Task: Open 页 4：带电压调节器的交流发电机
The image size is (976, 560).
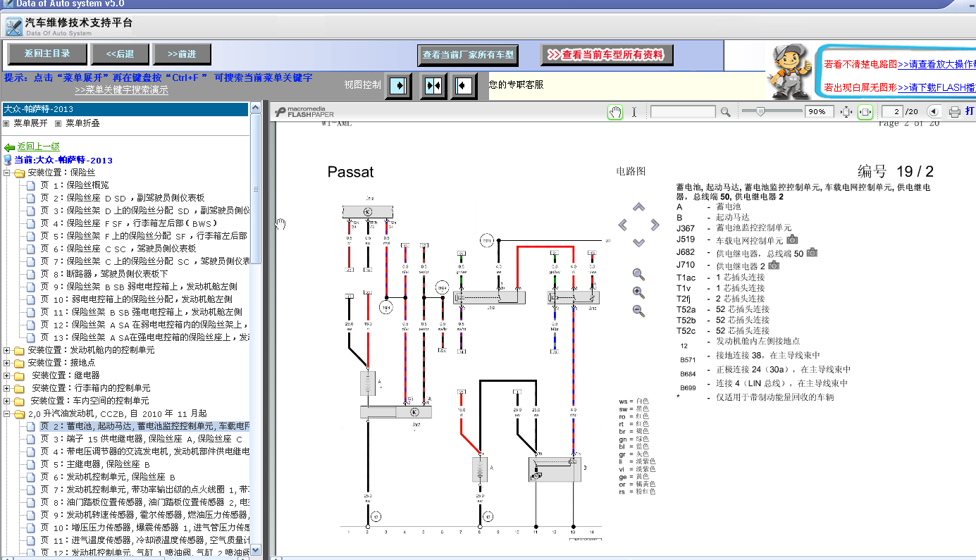Action: 144,452
